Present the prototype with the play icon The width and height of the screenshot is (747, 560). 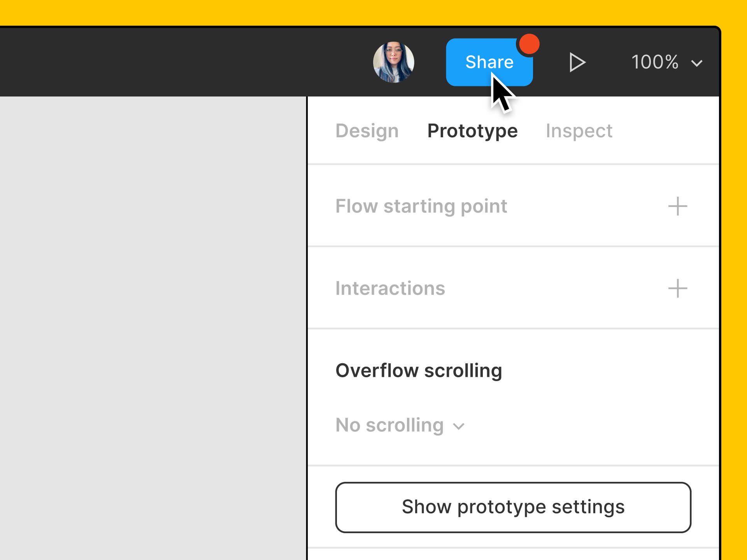[577, 62]
